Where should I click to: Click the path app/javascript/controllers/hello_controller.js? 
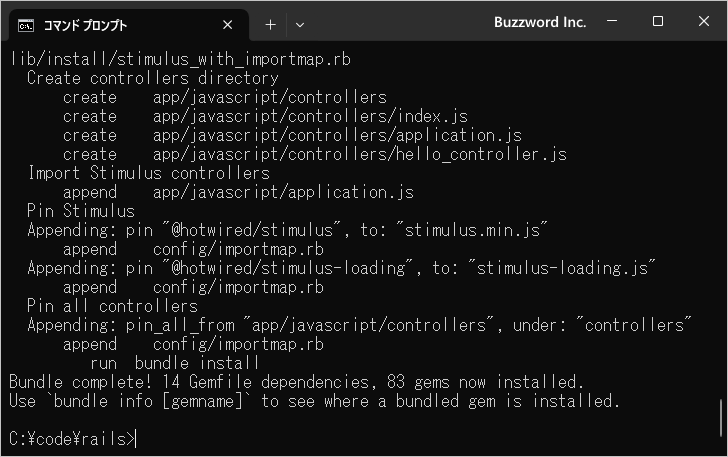click(x=360, y=154)
